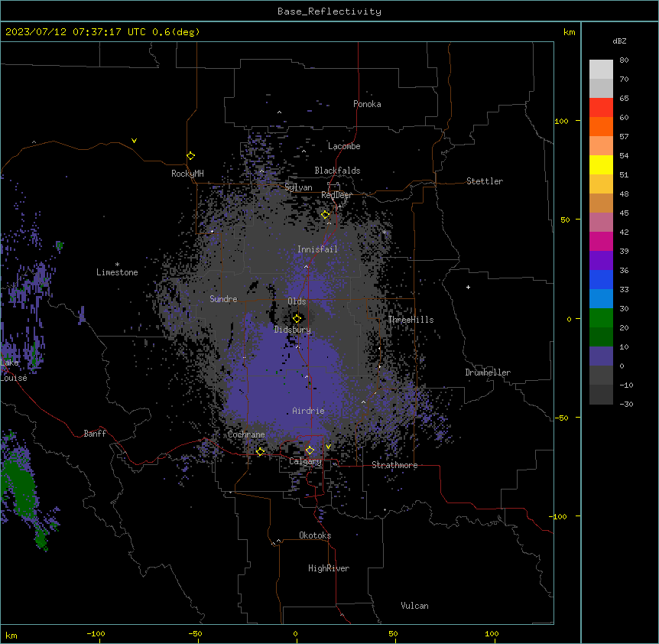Click the Cochrane town label
The image size is (659, 644).
246,434
